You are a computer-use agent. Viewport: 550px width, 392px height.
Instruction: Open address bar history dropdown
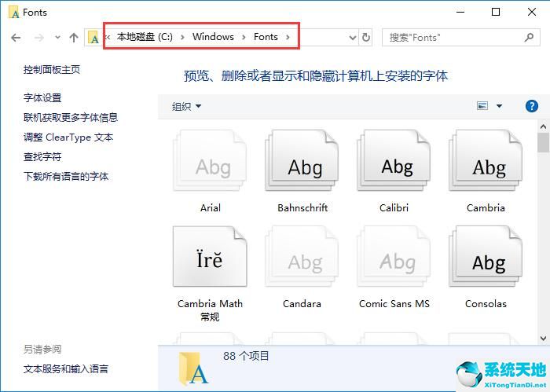pos(353,38)
